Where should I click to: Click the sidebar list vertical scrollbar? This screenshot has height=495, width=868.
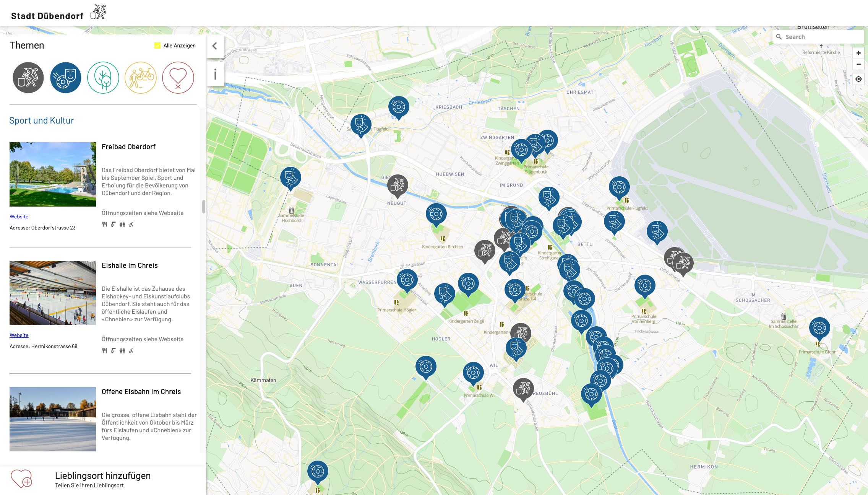coord(204,207)
